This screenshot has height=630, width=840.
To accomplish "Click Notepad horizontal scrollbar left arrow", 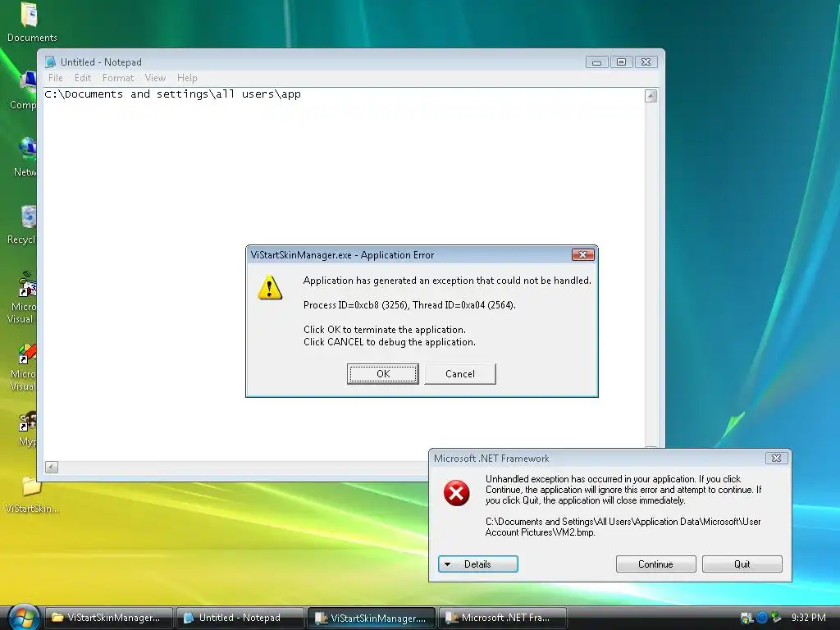I will [x=52, y=467].
